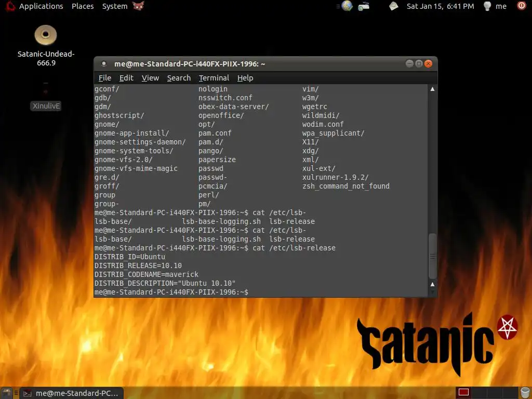Screen dimensions: 532x399
Task: Click the 'wodim.conf' entry
Action: point(323,125)
